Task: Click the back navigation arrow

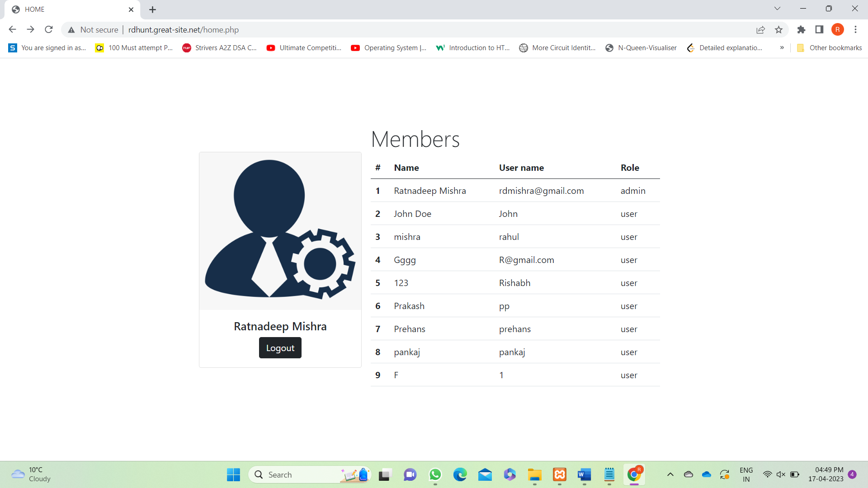Action: click(12, 29)
